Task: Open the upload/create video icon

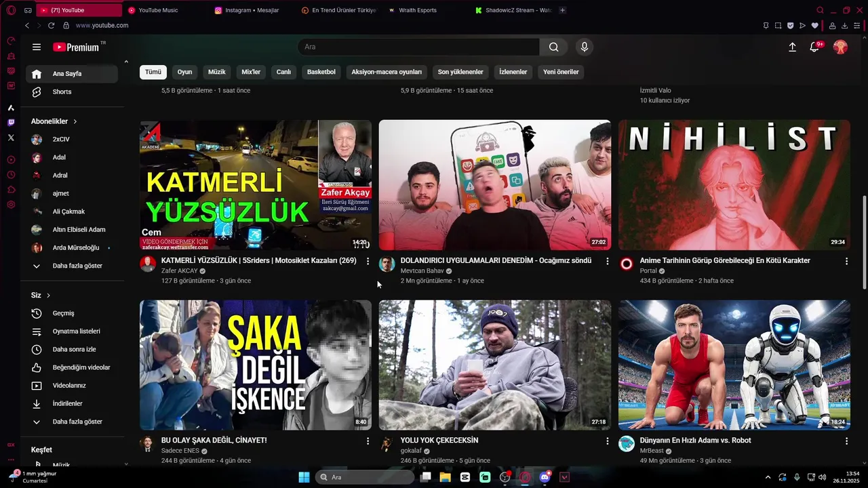Action: pyautogui.click(x=792, y=47)
